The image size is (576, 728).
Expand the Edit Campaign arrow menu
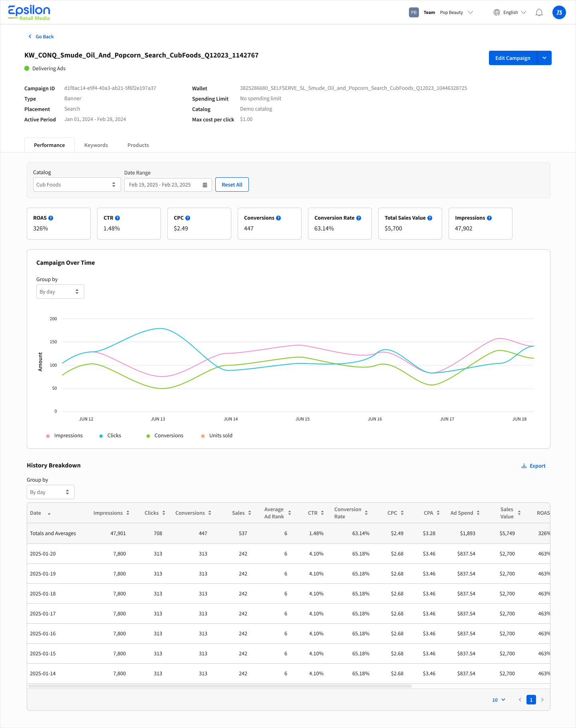tap(544, 58)
